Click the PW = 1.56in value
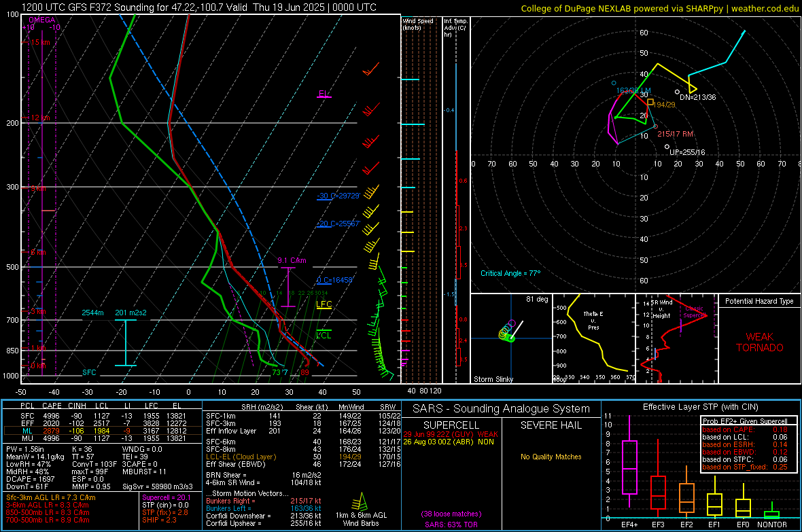This screenshot has height=532, width=802. [26, 449]
